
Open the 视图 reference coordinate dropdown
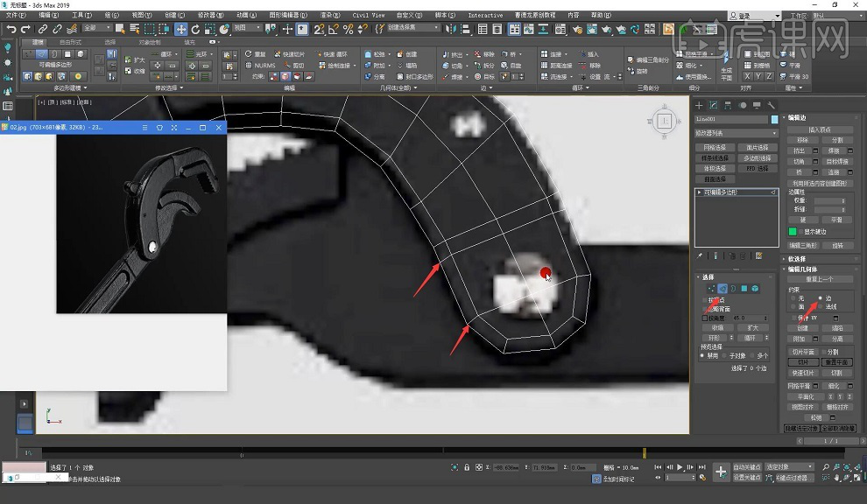click(247, 28)
